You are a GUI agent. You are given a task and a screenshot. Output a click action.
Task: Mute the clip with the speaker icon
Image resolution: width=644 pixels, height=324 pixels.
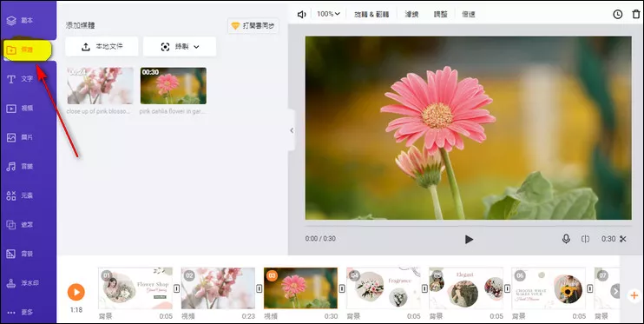click(x=302, y=15)
